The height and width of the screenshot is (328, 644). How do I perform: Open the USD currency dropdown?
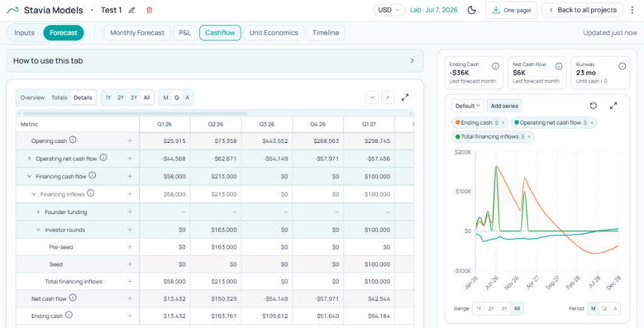[389, 10]
